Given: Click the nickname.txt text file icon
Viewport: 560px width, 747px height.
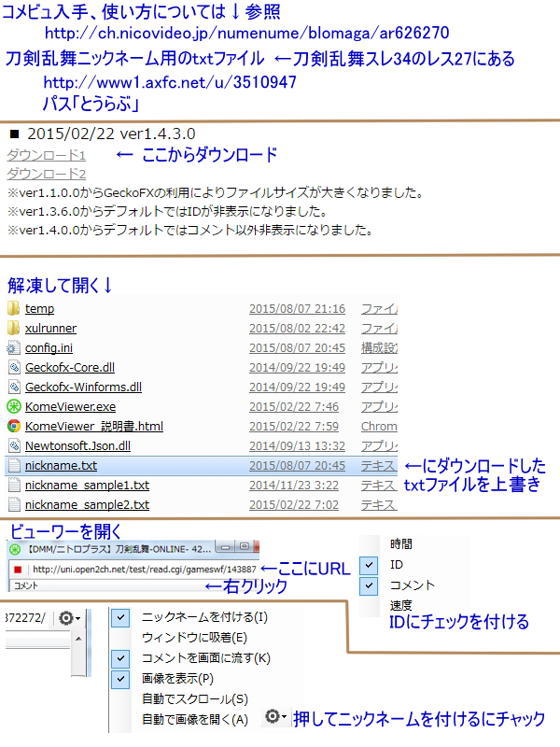Looking at the screenshot, I should [14, 465].
